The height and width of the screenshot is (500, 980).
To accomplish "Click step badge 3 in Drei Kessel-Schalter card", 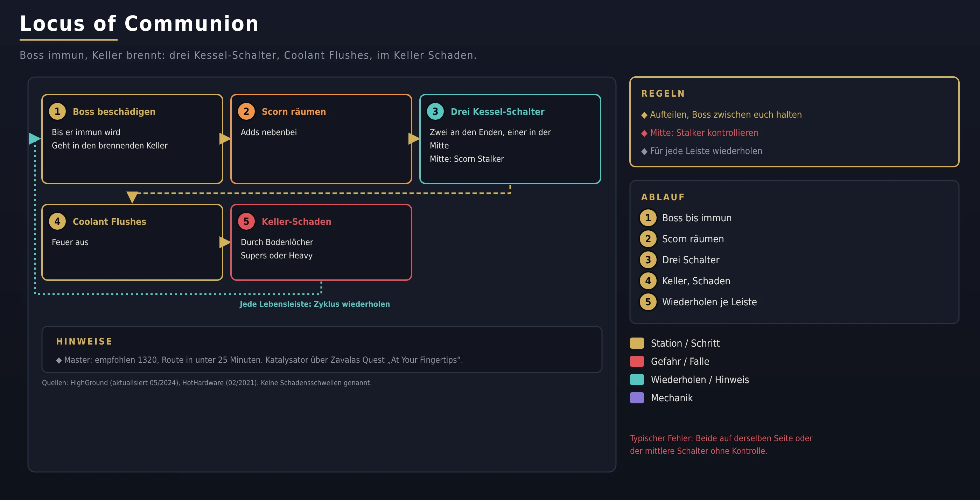I will (435, 111).
